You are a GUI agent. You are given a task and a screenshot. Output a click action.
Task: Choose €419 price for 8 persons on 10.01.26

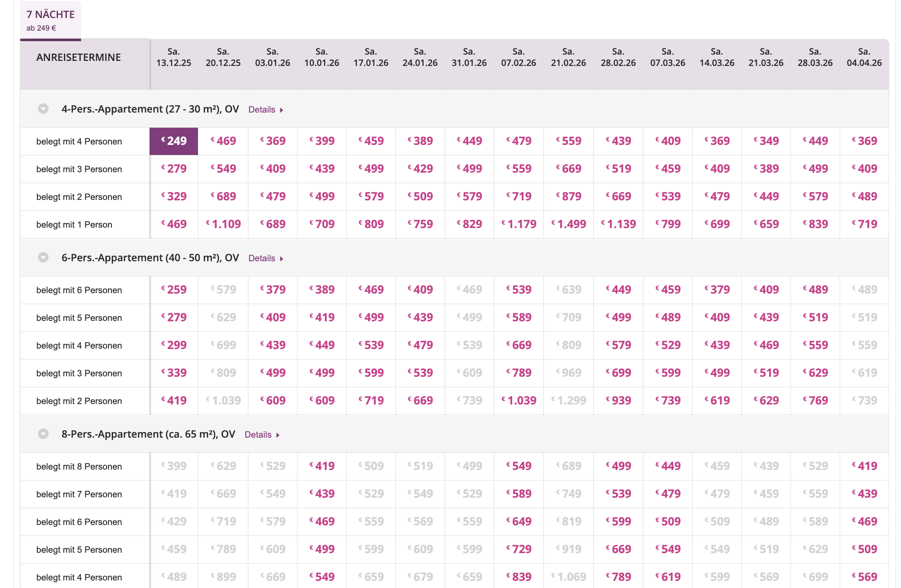point(322,466)
